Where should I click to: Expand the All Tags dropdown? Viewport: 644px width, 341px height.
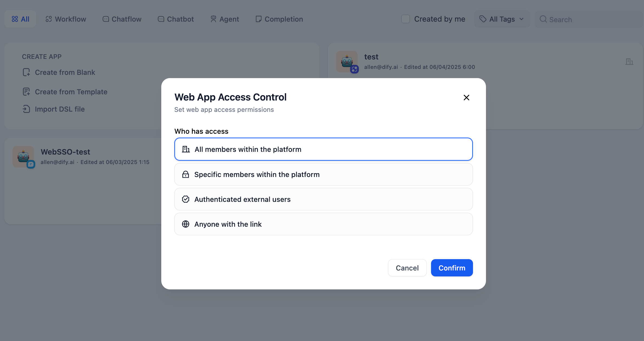(x=502, y=19)
